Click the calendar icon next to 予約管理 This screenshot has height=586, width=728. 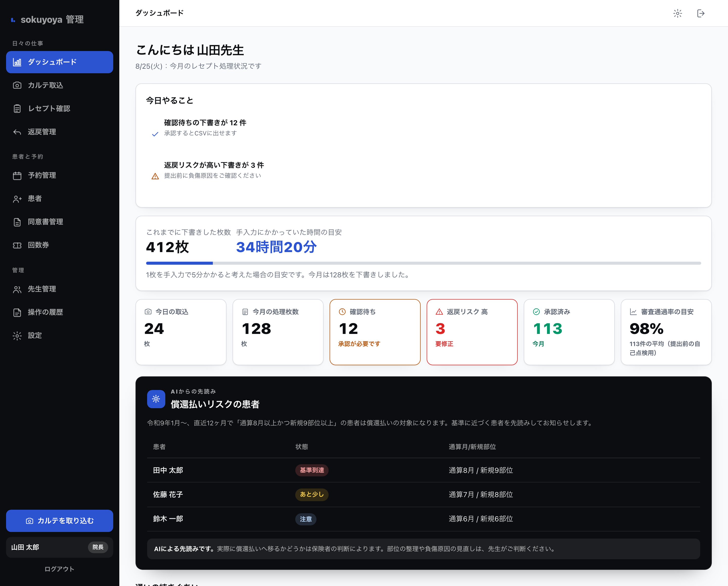point(17,176)
